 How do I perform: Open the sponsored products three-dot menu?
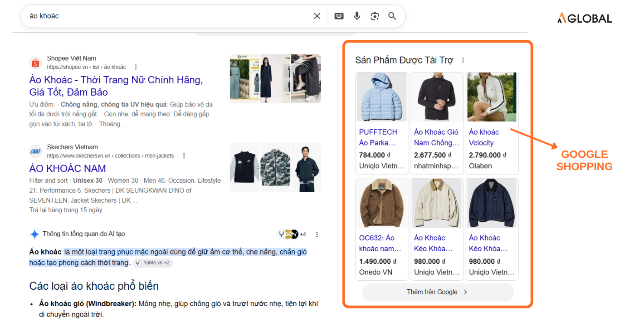pyautogui.click(x=463, y=60)
